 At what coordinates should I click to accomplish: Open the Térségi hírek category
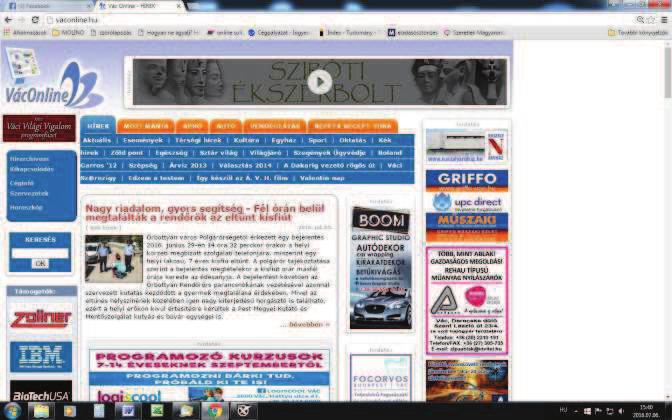point(198,140)
